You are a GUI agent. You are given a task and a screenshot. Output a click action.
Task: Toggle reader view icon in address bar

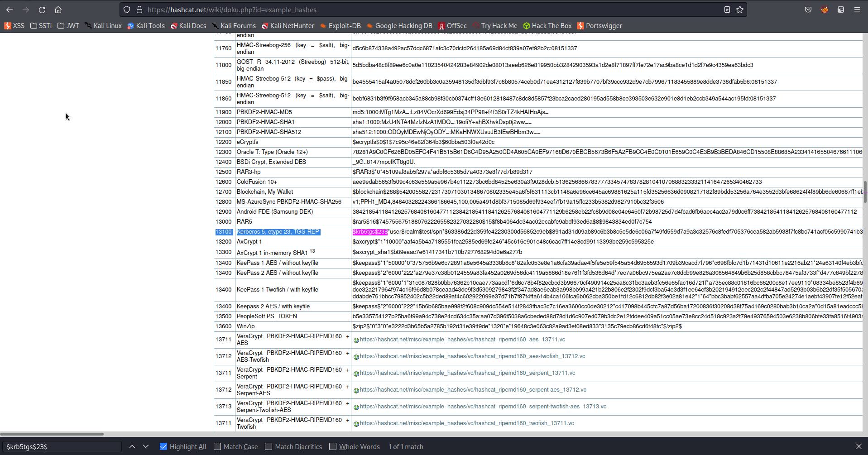(x=727, y=10)
